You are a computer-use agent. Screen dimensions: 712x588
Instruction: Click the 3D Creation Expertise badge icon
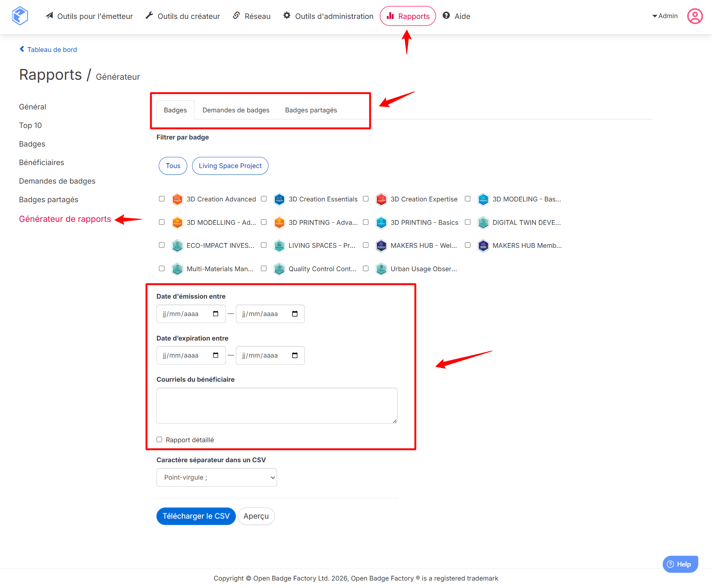(x=381, y=199)
